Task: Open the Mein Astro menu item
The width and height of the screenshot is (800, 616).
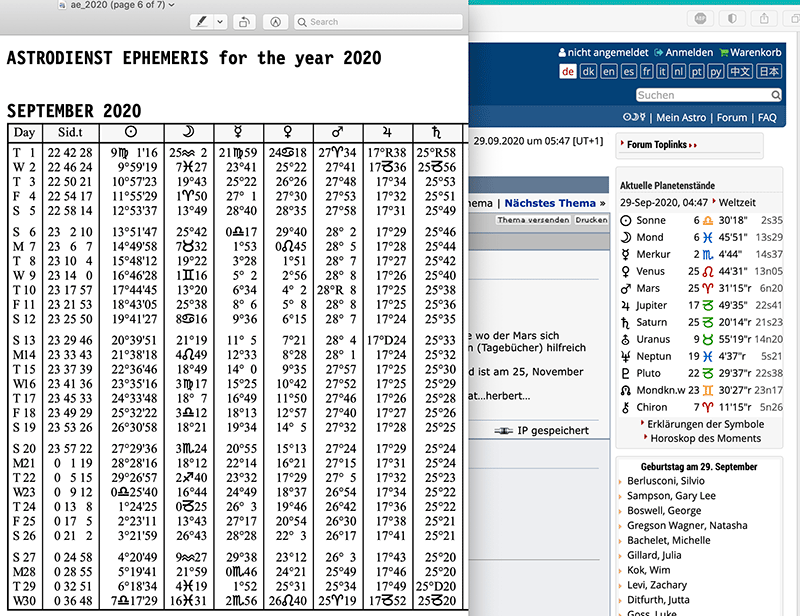Action: click(x=681, y=117)
